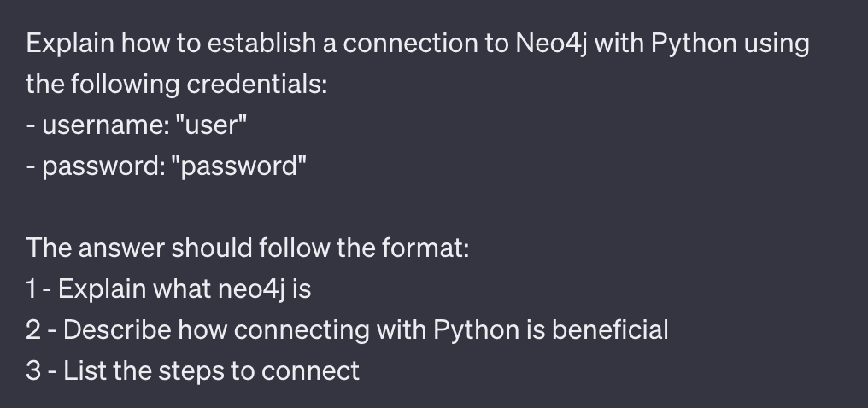868x408 pixels.
Task: Click the word "connect" ending step three
Action: pyautogui.click(x=311, y=371)
